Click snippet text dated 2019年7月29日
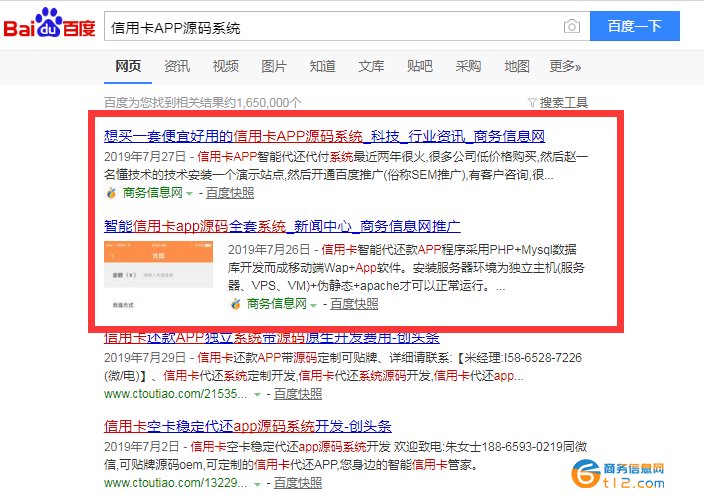The width and height of the screenshot is (704, 502). point(343,366)
